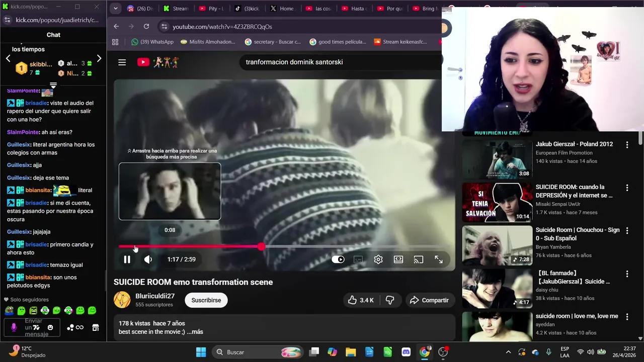Switch to the 'Hasta' YouTube tab
The width and height of the screenshot is (644, 362).
click(x=355, y=9)
